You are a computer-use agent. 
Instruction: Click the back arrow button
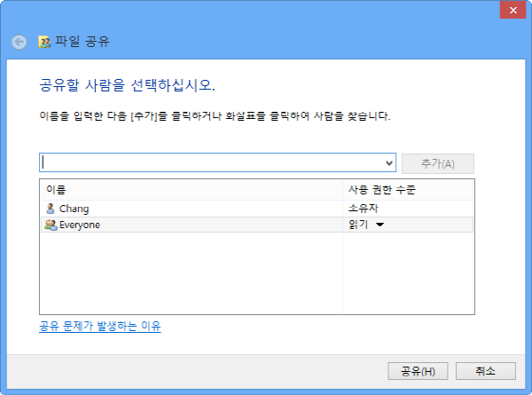click(19, 43)
